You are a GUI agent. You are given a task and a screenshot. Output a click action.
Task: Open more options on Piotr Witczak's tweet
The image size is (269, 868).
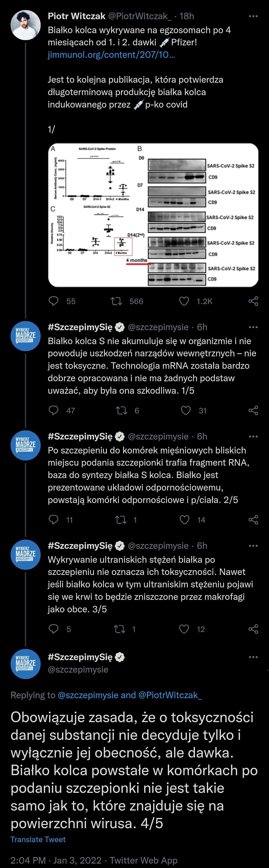coord(253,16)
